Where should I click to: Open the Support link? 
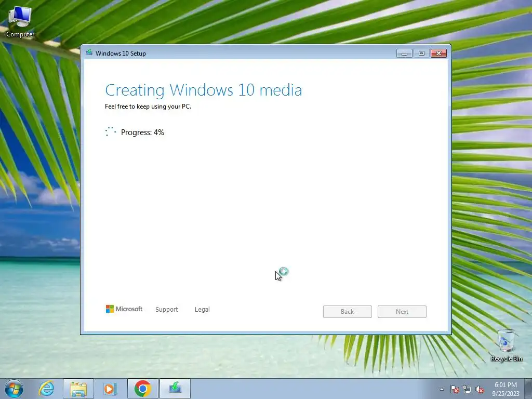pyautogui.click(x=167, y=310)
